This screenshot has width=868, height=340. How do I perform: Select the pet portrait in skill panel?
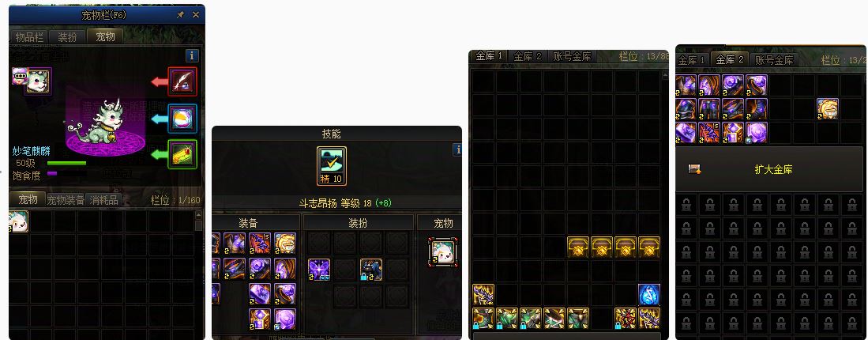[x=443, y=252]
